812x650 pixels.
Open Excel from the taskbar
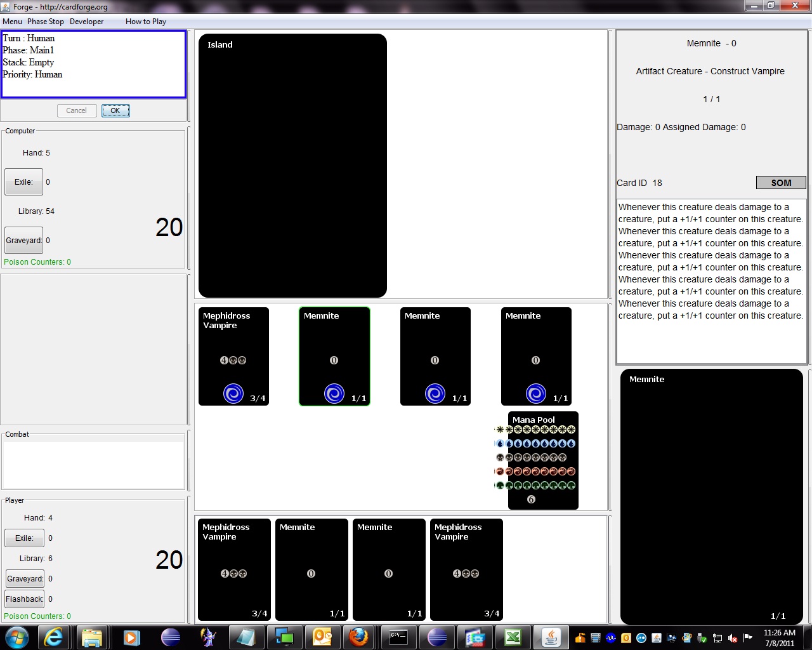[513, 637]
